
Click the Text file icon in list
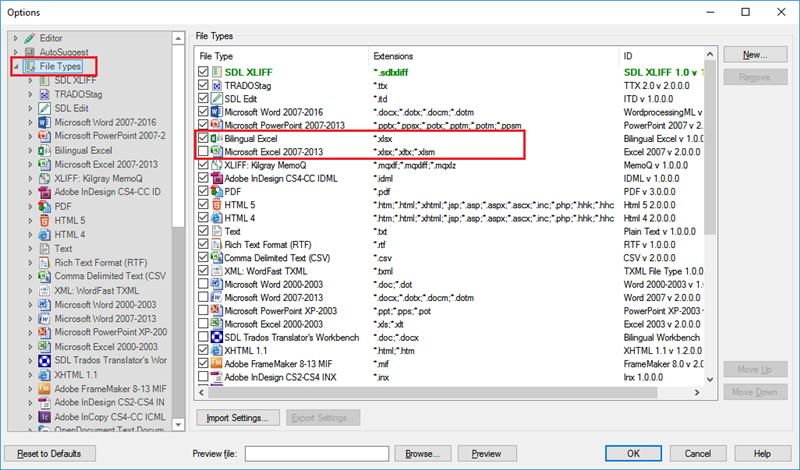[217, 231]
